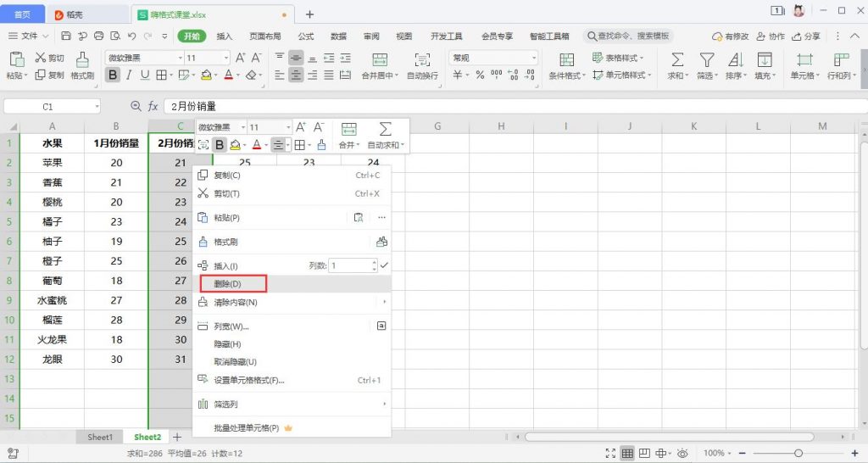This screenshot has height=463, width=868.
Task: Click the ribbon fill color bucket
Action: [x=206, y=75]
